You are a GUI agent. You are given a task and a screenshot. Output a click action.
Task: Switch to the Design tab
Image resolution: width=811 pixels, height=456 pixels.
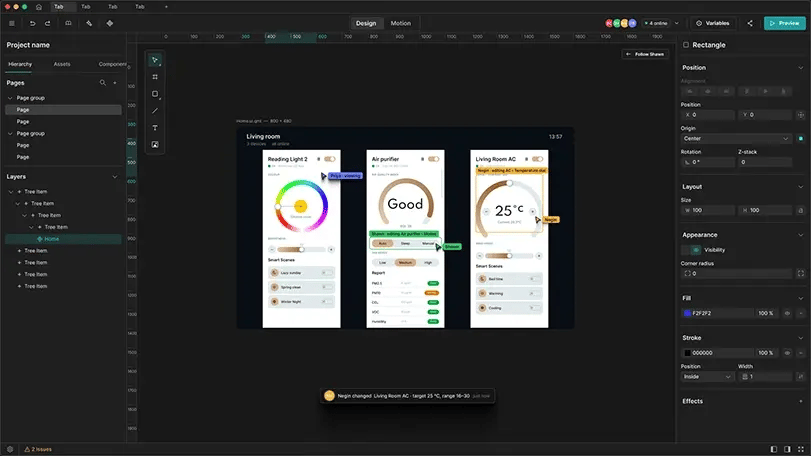(x=366, y=23)
